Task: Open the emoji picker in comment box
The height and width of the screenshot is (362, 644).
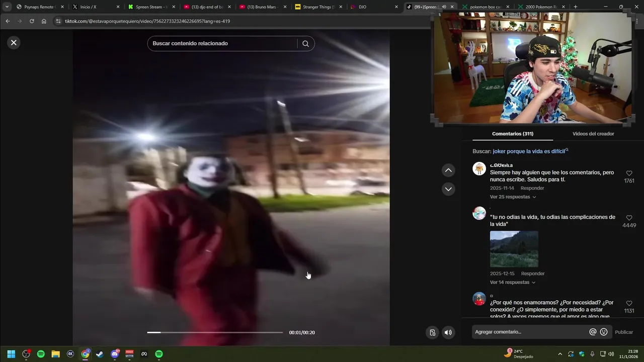Action: [604, 332]
